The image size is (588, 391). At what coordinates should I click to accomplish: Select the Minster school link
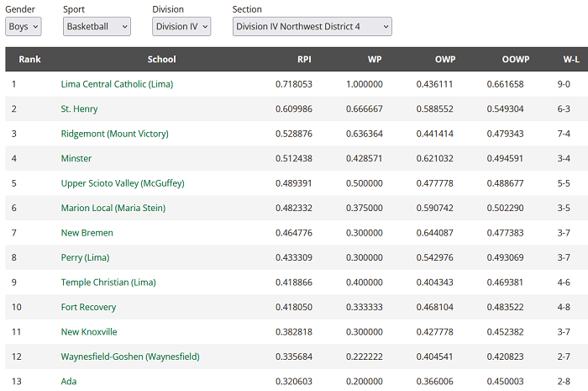tap(76, 158)
